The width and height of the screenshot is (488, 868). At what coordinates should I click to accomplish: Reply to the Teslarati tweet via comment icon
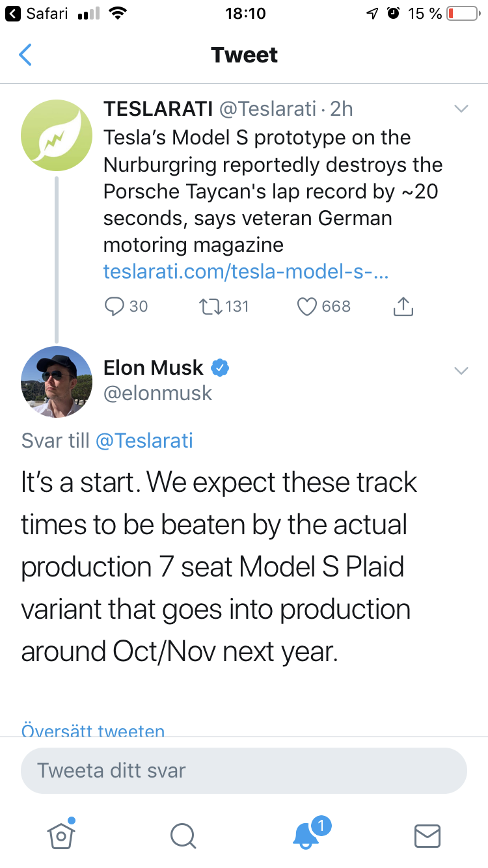[114, 306]
